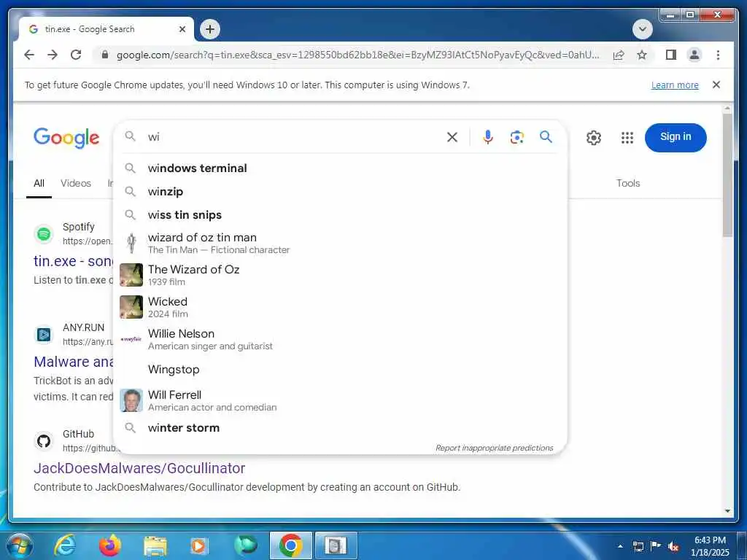This screenshot has width=747, height=560.
Task: Open the Malware analysis ANY.RUN result
Action: (74, 362)
